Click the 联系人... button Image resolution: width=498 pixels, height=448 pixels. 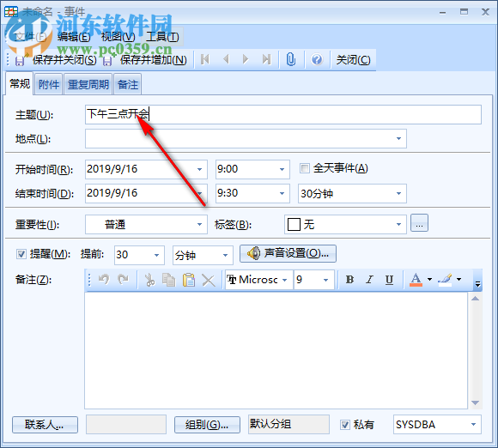tap(45, 425)
